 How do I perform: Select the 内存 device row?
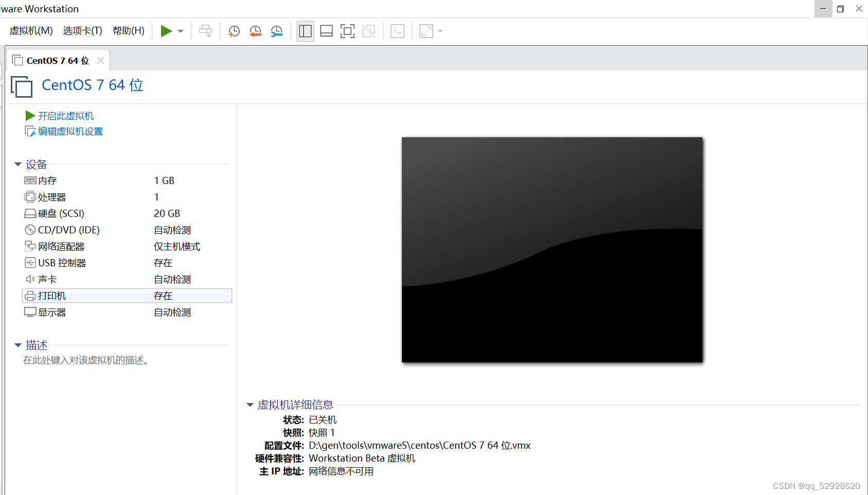tap(127, 181)
